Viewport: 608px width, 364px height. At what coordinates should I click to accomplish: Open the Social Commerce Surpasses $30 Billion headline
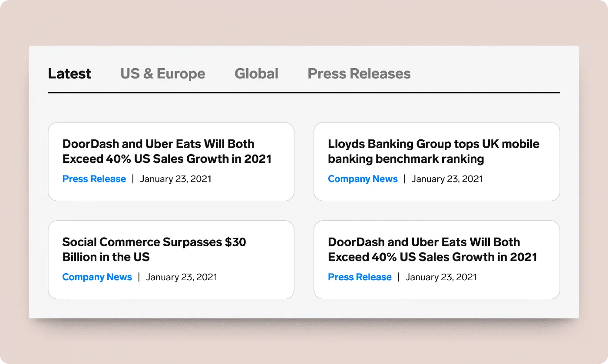click(x=154, y=249)
